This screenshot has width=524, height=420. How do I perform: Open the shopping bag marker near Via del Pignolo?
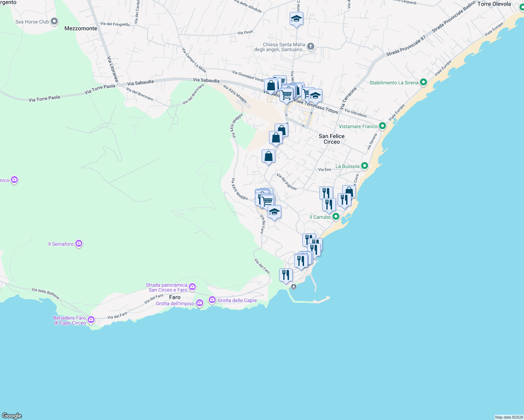(268, 156)
